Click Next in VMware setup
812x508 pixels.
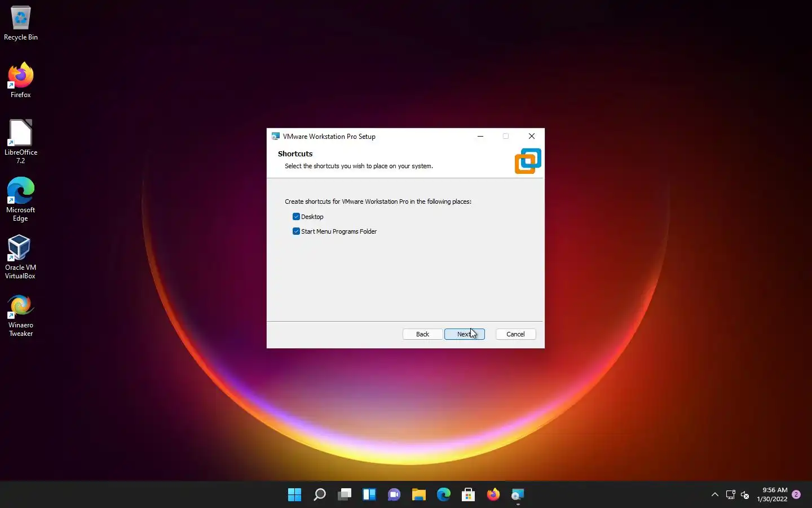[465, 334]
